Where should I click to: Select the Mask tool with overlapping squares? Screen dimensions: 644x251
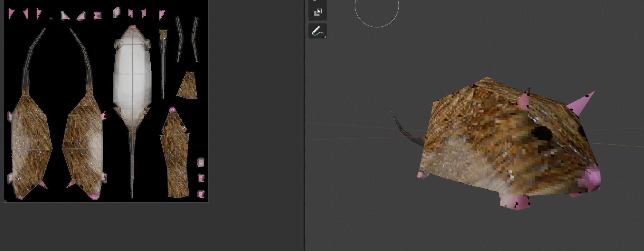317,13
